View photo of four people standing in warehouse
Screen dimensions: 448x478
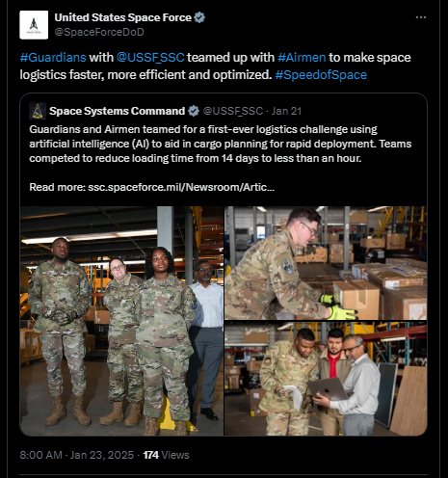pos(121,321)
